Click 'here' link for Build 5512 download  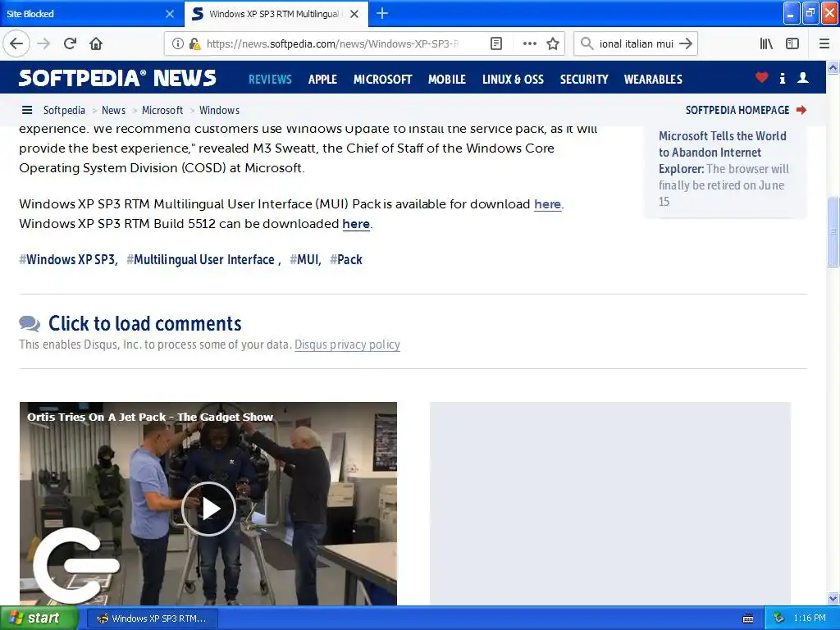click(x=356, y=224)
